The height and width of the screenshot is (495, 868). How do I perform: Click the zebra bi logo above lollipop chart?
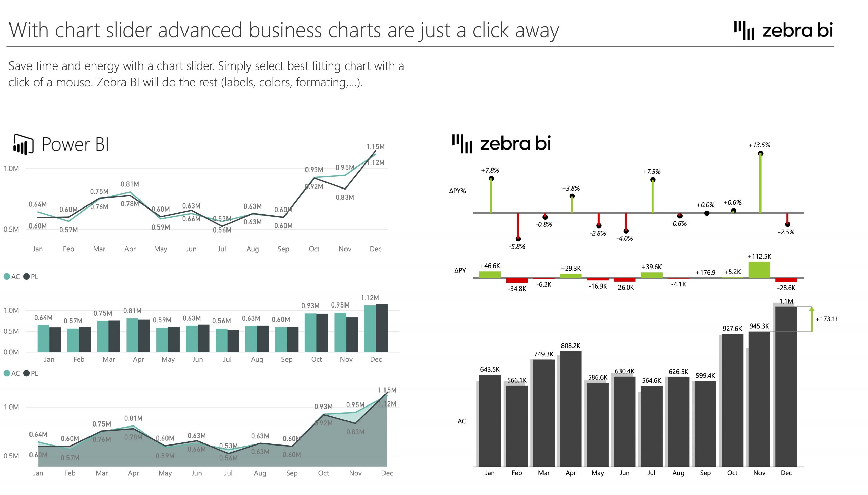pos(501,143)
